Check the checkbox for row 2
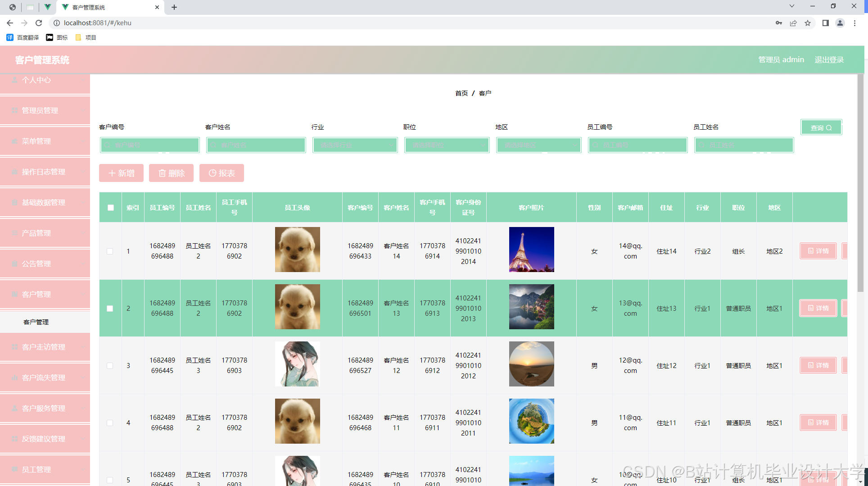This screenshot has width=868, height=486. (110, 309)
